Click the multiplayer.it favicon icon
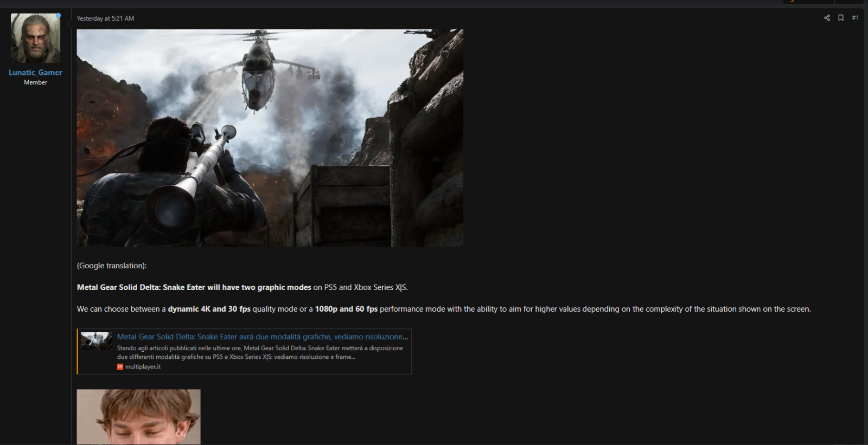 (x=120, y=367)
